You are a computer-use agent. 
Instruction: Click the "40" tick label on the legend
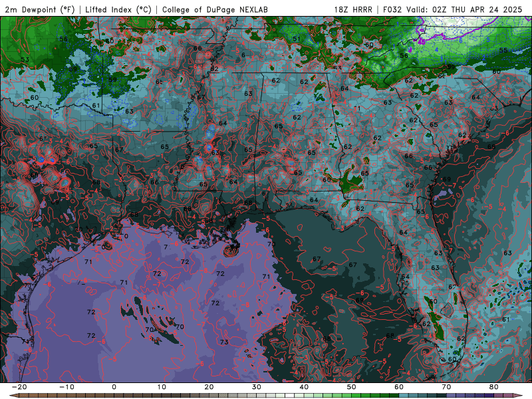point(304,387)
